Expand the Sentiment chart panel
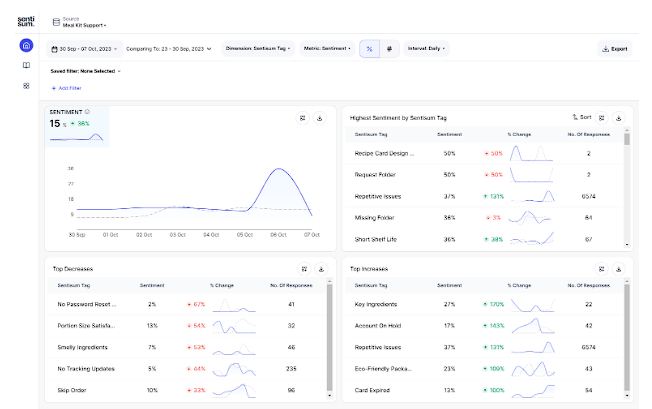The width and height of the screenshot is (652, 409). click(x=303, y=118)
